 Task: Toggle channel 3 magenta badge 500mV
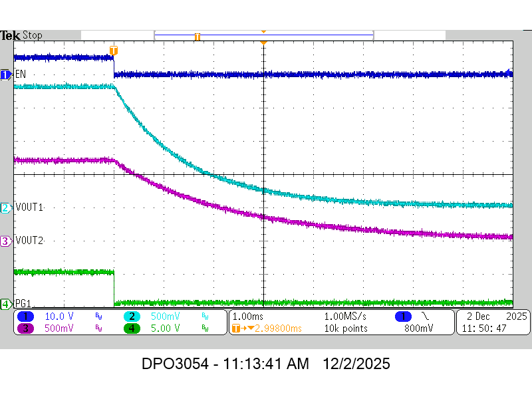26,328
